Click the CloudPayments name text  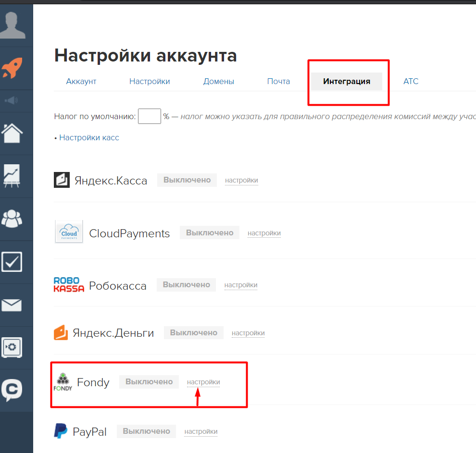tap(129, 233)
